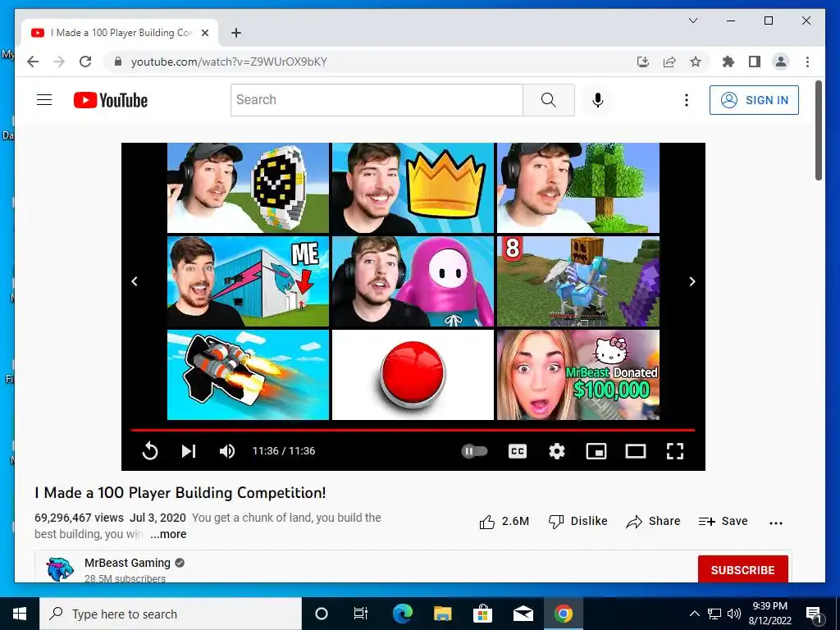840x630 pixels.
Task: Like the video with thumbs up
Action: coord(504,521)
